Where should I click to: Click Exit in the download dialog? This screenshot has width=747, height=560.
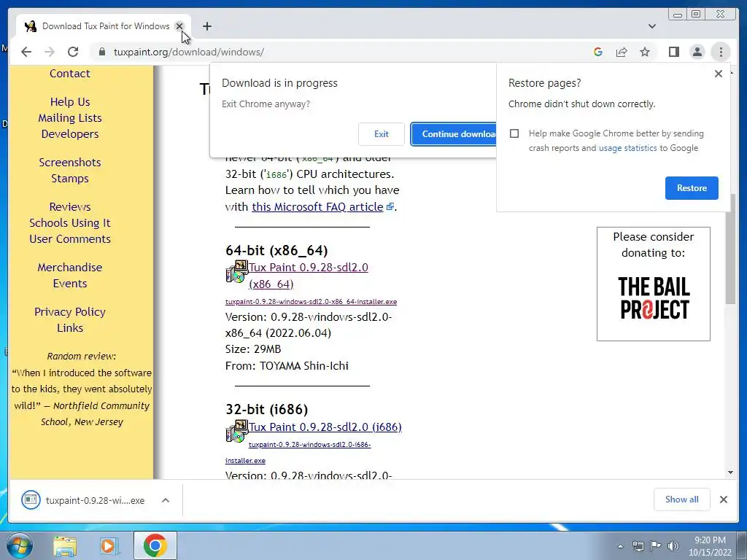(x=381, y=134)
